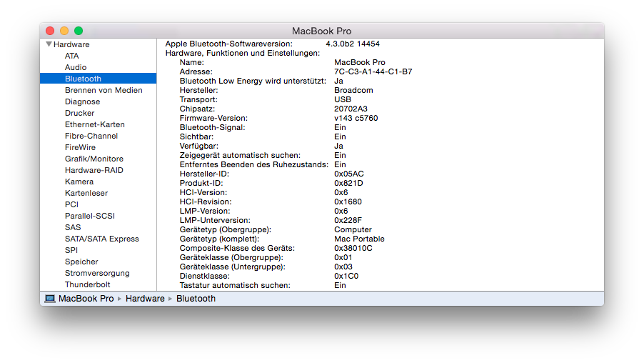Click Dienstklasse value 0x1C0
Viewport: 644px width, 363px height.
pos(346,276)
